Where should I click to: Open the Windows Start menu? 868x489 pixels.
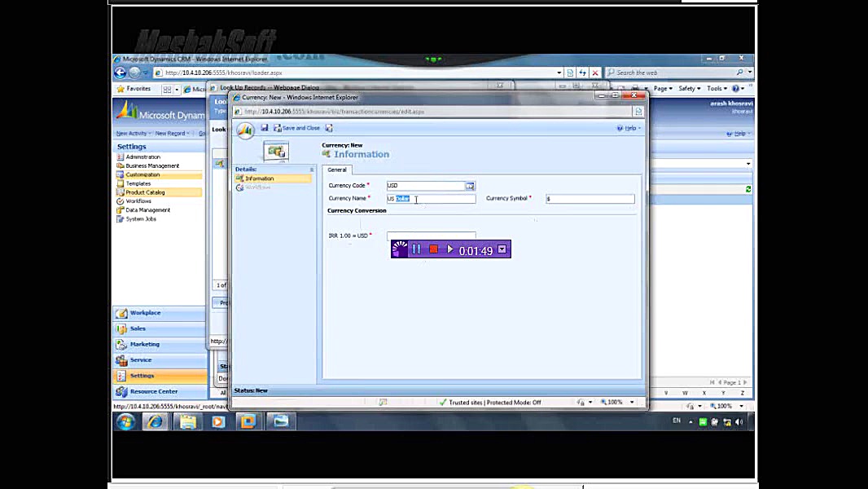tap(125, 422)
